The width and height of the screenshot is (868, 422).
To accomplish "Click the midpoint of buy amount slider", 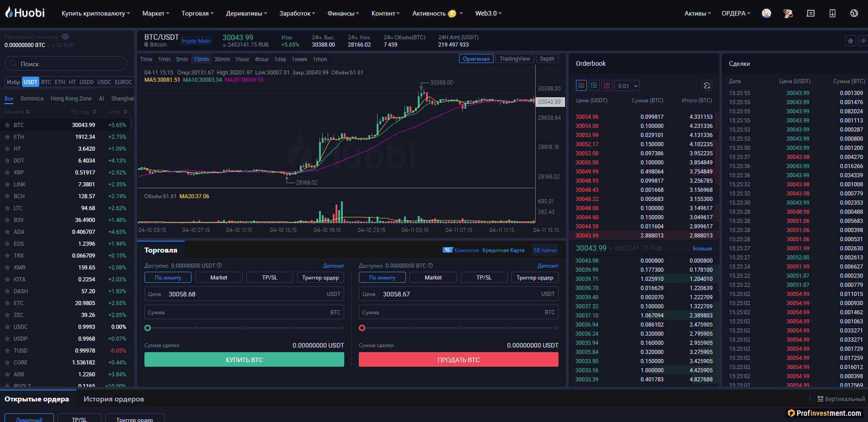I will [245, 328].
